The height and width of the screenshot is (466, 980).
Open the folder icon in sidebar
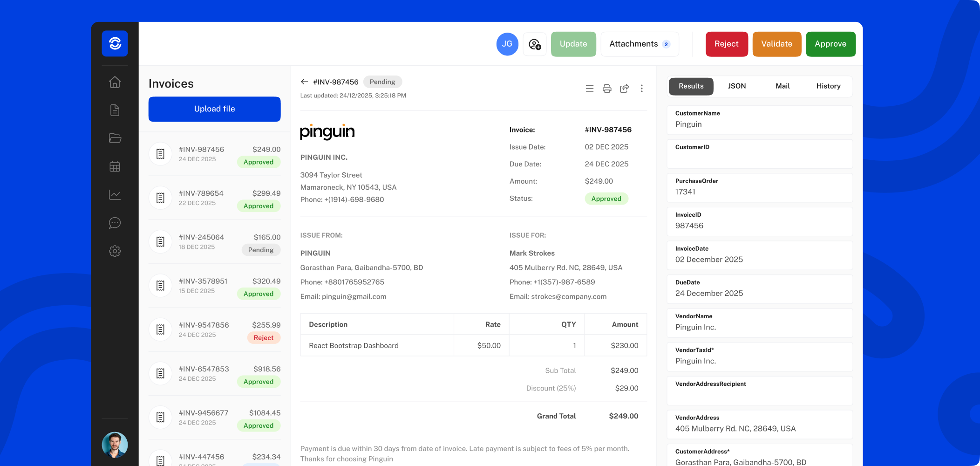[x=115, y=138]
